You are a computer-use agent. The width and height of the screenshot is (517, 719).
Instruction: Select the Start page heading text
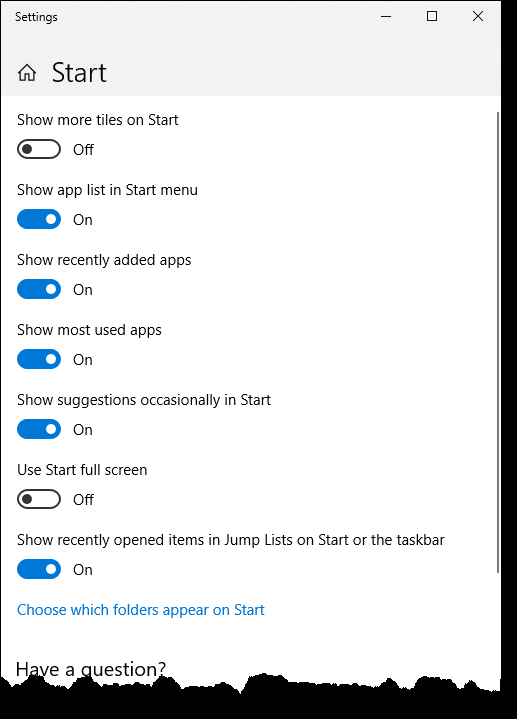pos(79,72)
